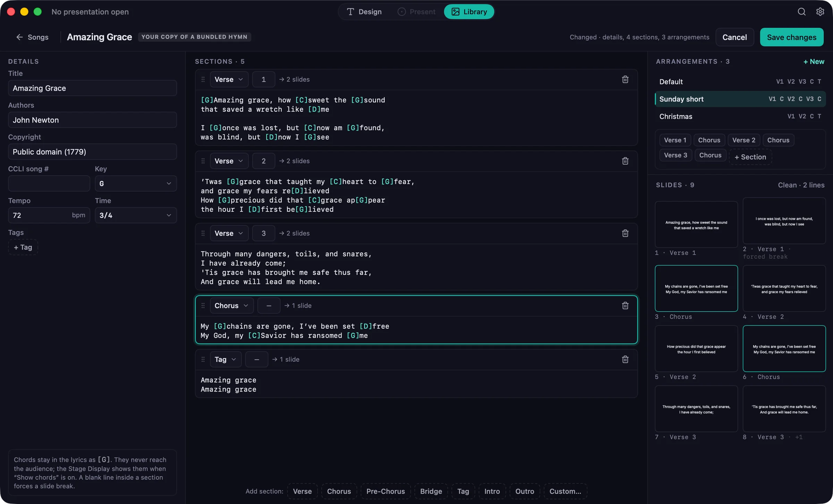Select the Christmas arrangement

click(x=740, y=116)
